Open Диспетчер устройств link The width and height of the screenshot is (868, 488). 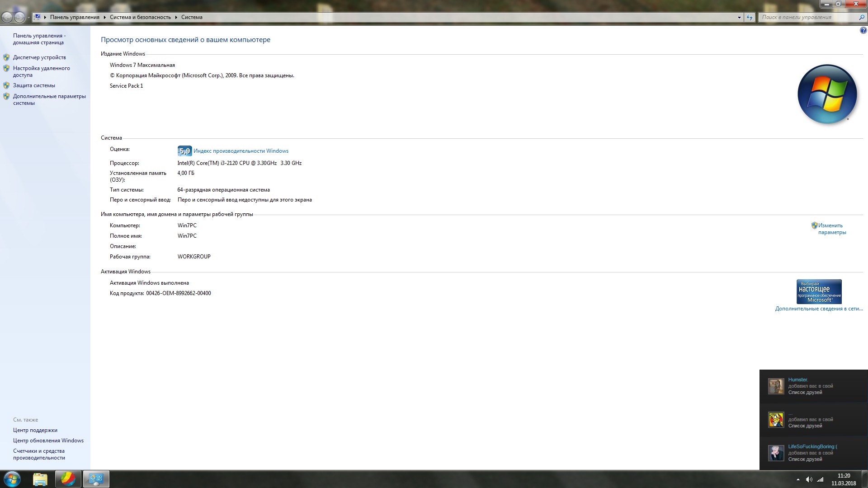click(x=39, y=57)
